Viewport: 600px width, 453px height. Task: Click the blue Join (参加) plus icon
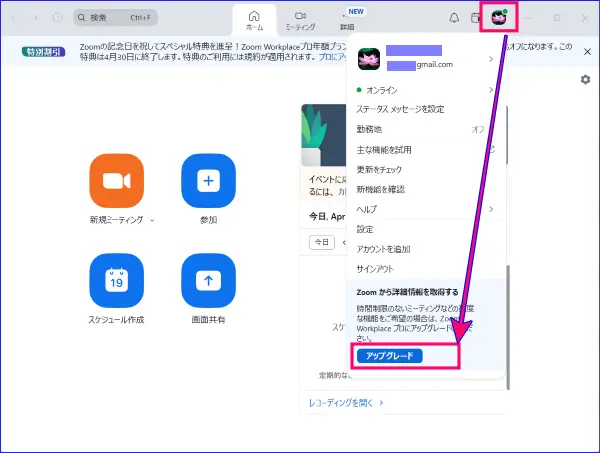tap(209, 181)
